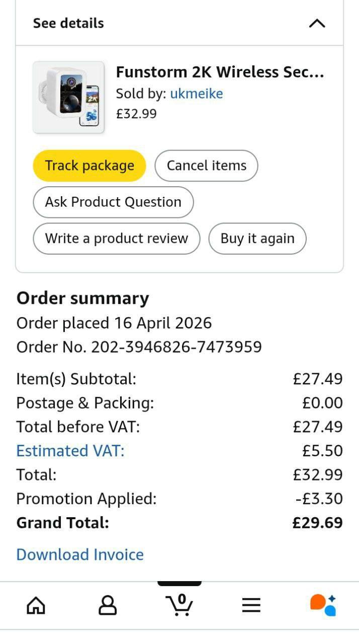Collapse the See details chevron
The image size is (359, 644).
[317, 23]
